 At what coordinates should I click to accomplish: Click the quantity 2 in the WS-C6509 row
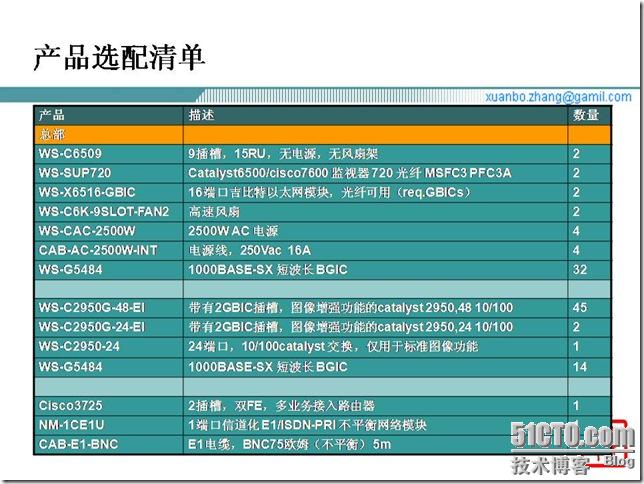576,154
